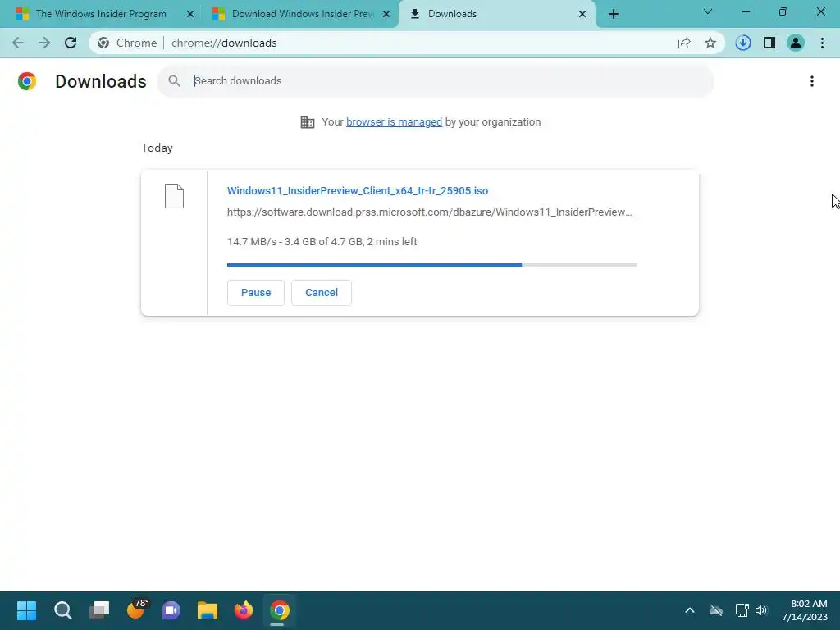
Task: Toggle the Chrome side panel icon
Action: tap(769, 43)
